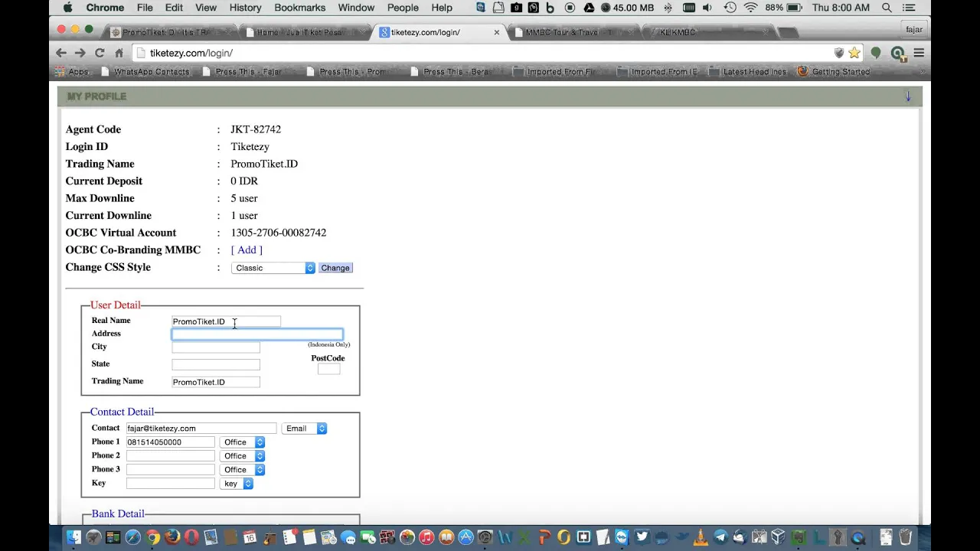Open the Bookmarks menu
980x551 pixels.
(x=299, y=8)
